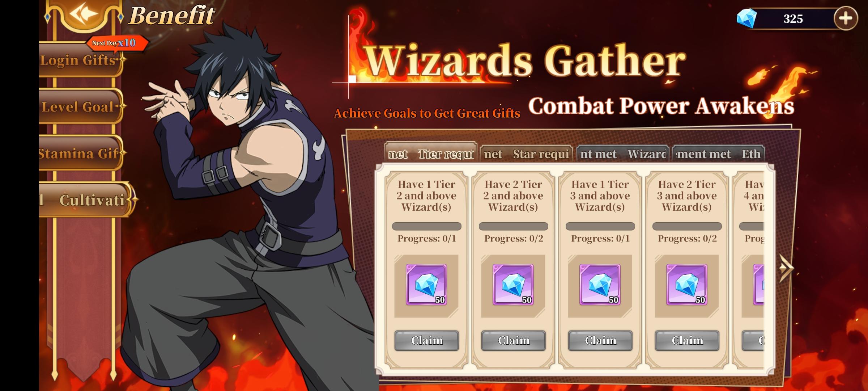
Task: Claim the 2 Tier 3 wizards reward
Action: point(687,341)
